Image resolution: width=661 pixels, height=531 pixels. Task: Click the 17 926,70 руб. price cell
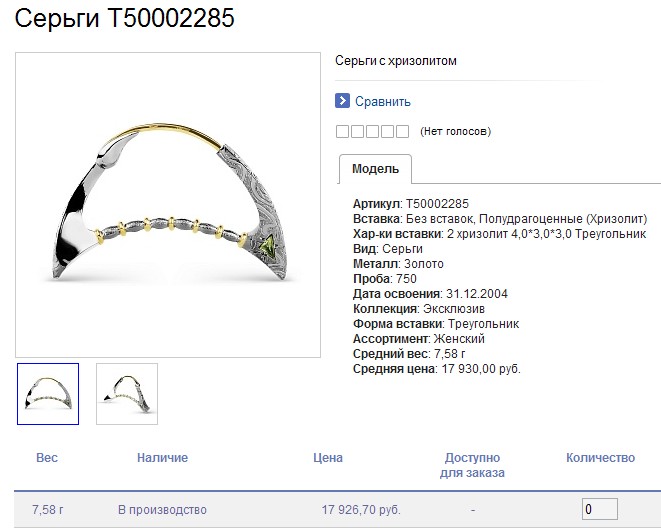coord(361,510)
